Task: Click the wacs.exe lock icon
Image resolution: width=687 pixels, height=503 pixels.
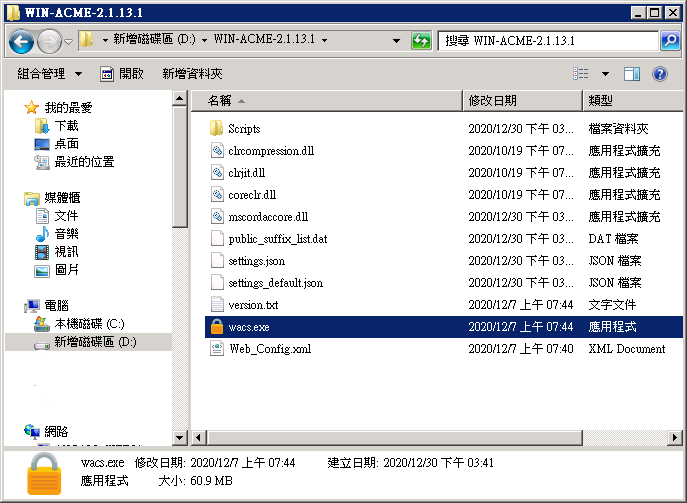Action: click(x=217, y=326)
